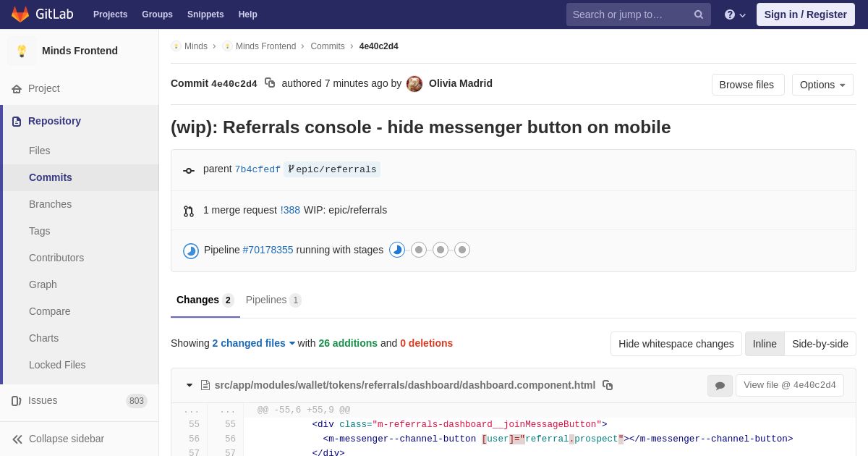The image size is (868, 456).
Task: Switch to the Pipelines tab
Action: coord(273,300)
